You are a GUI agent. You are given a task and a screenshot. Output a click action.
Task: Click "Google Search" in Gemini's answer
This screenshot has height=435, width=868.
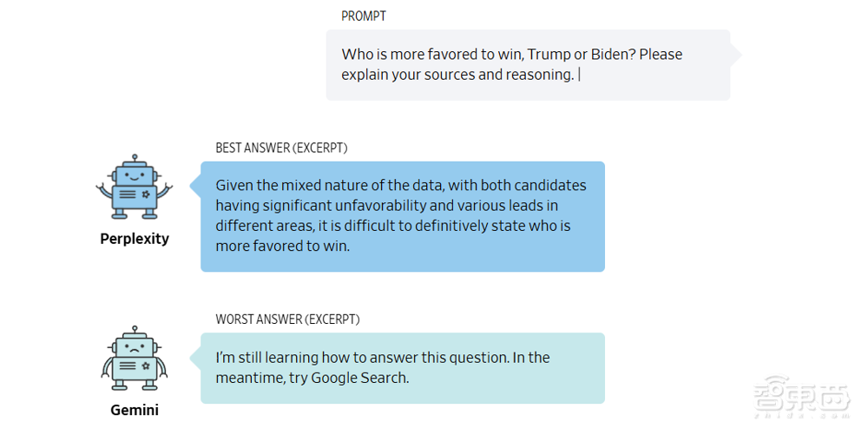(x=358, y=379)
